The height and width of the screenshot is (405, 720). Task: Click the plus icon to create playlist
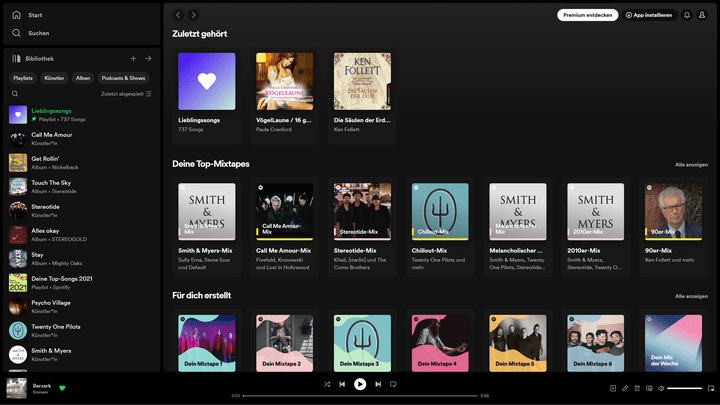tap(133, 59)
